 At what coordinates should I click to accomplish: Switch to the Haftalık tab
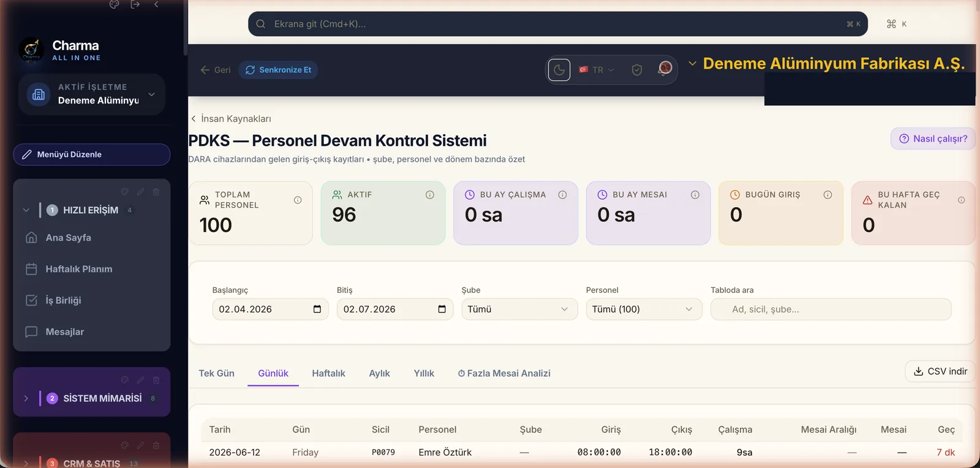[x=328, y=373]
